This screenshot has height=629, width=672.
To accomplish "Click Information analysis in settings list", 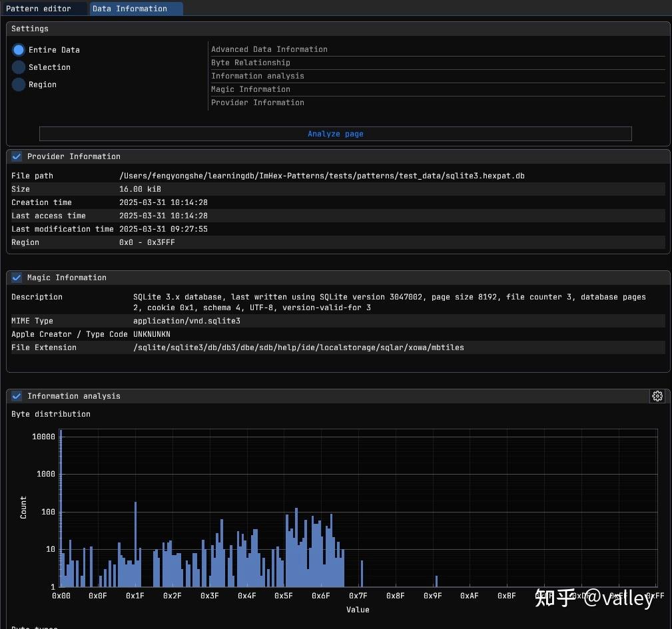I will click(257, 76).
